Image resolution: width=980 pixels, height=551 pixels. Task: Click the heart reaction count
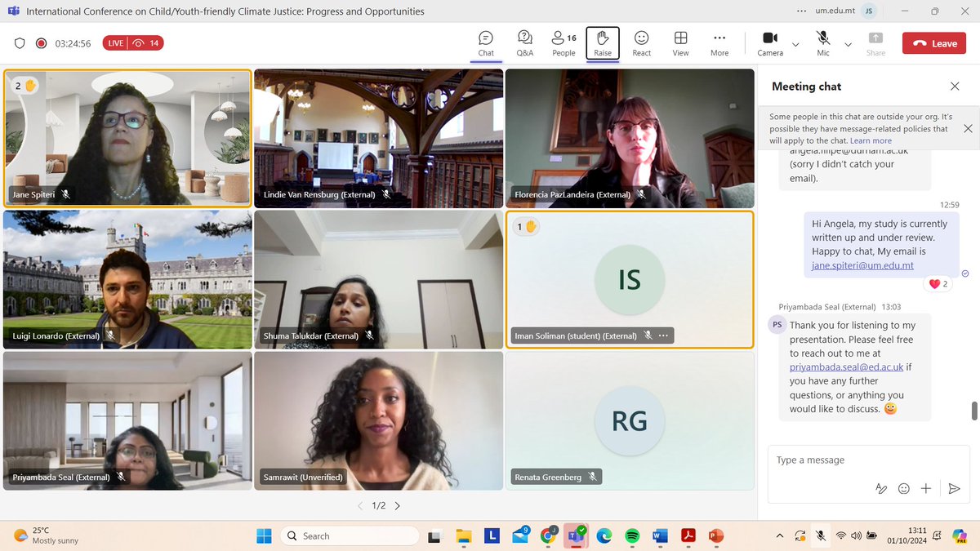pyautogui.click(x=938, y=284)
